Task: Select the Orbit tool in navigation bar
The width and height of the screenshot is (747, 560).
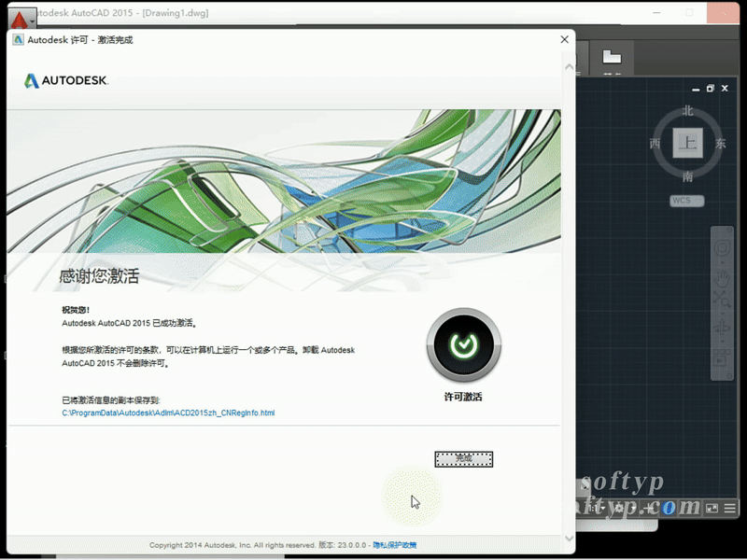Action: (722, 328)
